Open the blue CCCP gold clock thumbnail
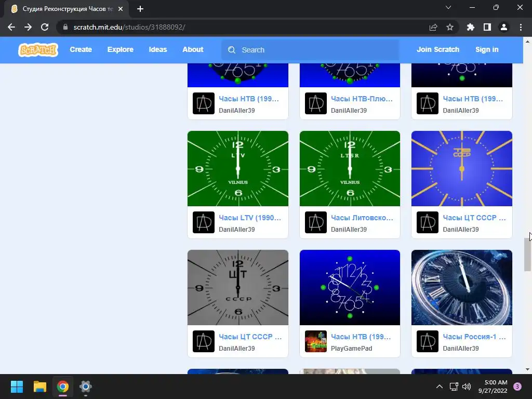This screenshot has height=399, width=532. tap(462, 169)
